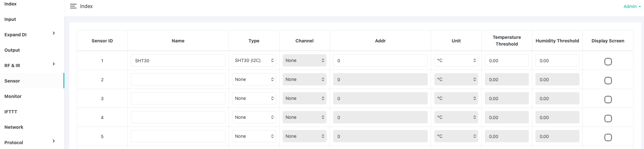Focus sensor 1 Temperature Threshold field
Viewport: 644px width, 149px height.
point(506,60)
